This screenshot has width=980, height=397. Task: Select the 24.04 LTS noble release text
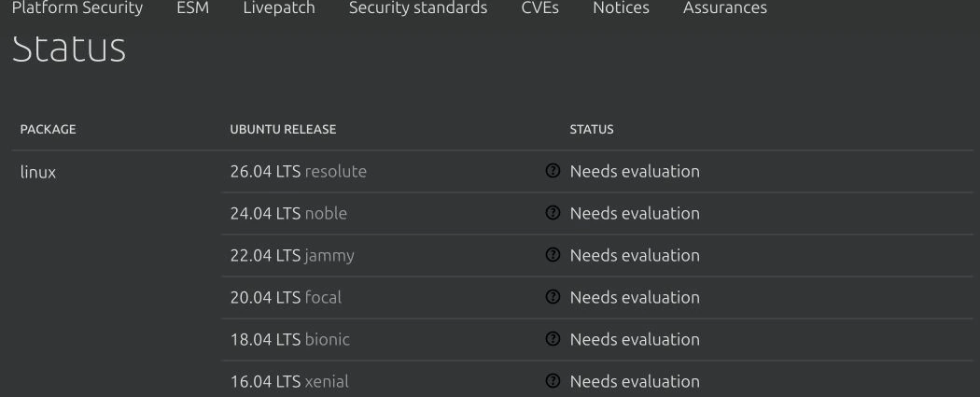[288, 213]
